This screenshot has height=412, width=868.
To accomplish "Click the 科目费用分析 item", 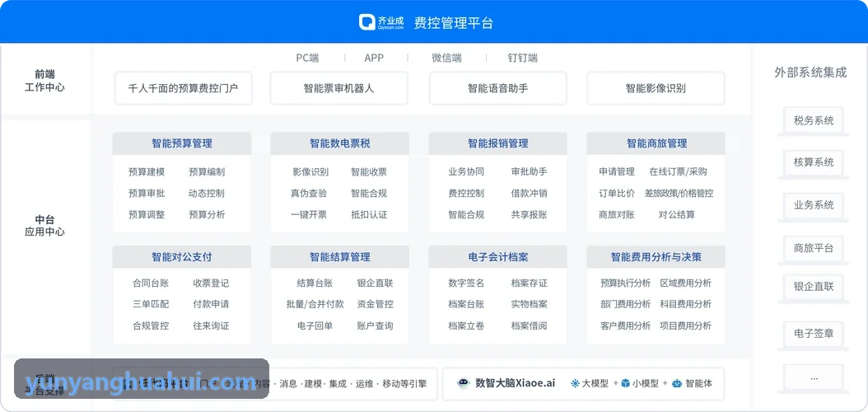I will pyautogui.click(x=686, y=304).
